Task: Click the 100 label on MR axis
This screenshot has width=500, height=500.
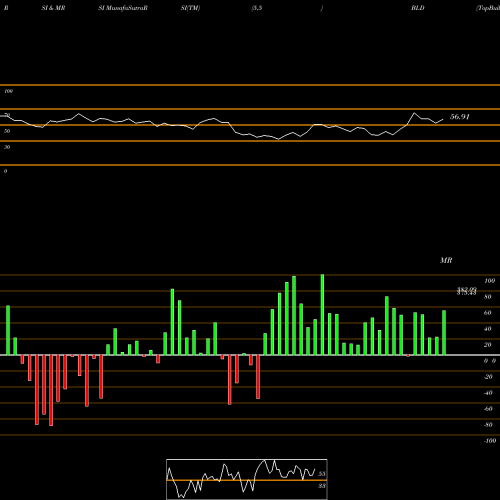Action: (x=489, y=281)
